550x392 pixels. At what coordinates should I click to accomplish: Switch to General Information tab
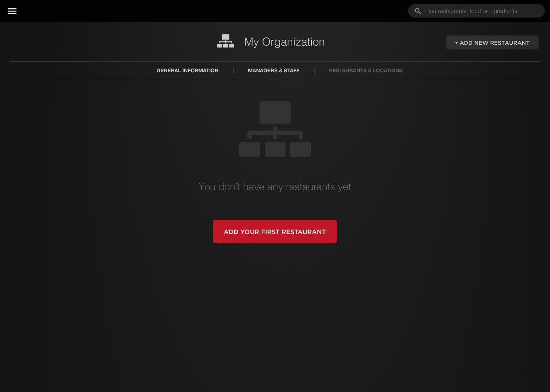187,70
